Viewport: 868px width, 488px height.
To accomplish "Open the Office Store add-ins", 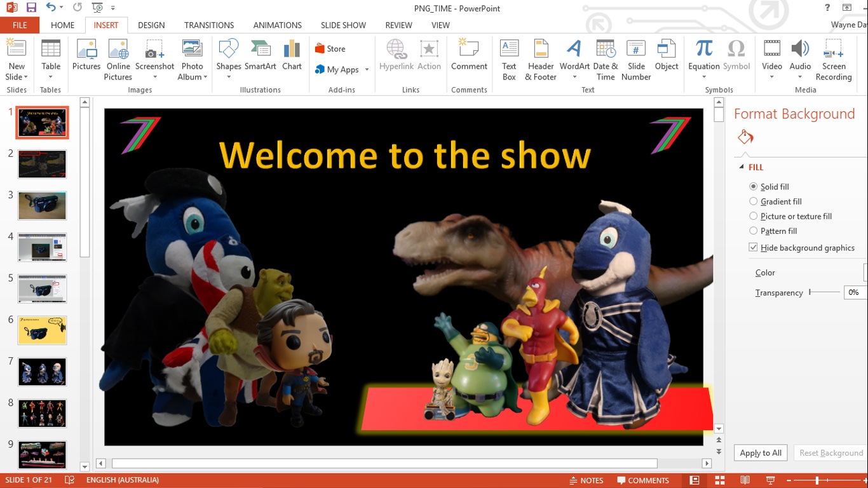I will [330, 49].
